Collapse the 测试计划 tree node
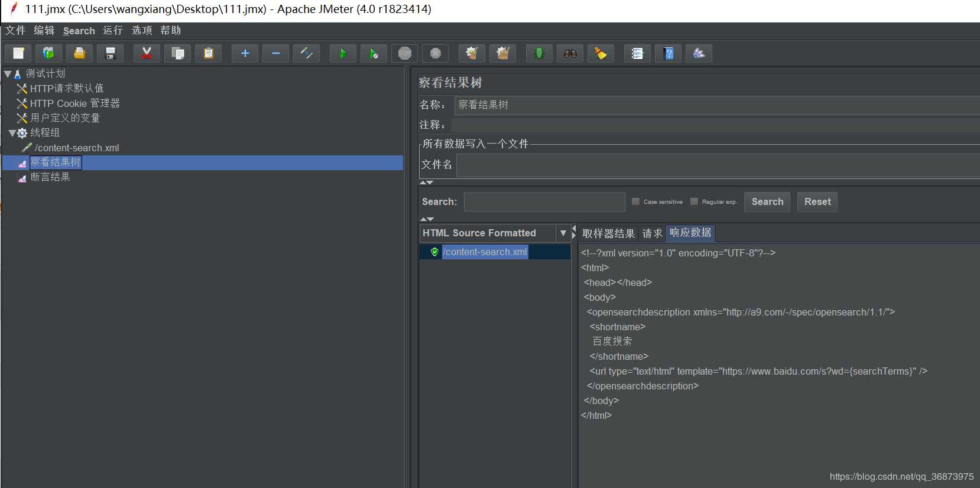The height and width of the screenshot is (488, 980). [8, 74]
